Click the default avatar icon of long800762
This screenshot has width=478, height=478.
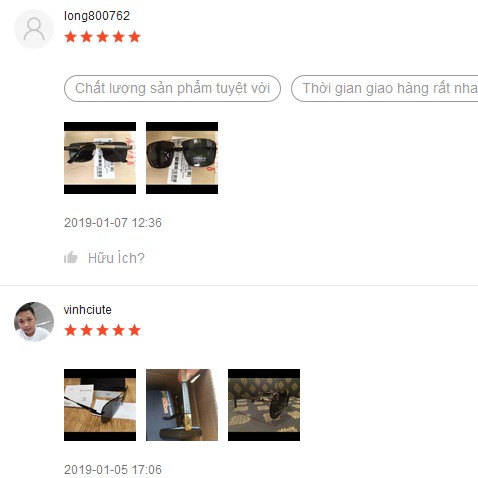coord(34,29)
